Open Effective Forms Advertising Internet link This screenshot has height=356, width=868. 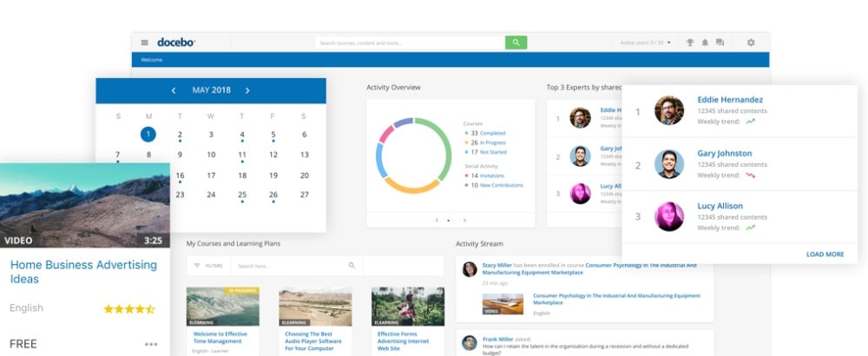[404, 341]
